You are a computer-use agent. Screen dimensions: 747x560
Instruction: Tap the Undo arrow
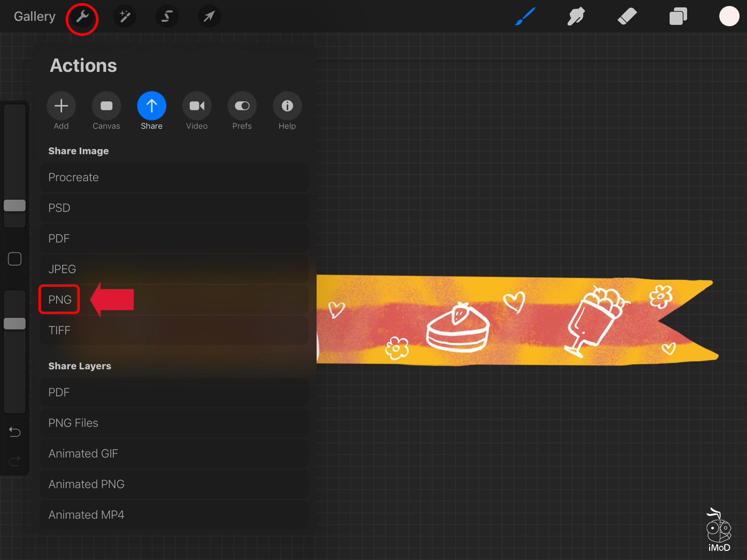point(14,432)
